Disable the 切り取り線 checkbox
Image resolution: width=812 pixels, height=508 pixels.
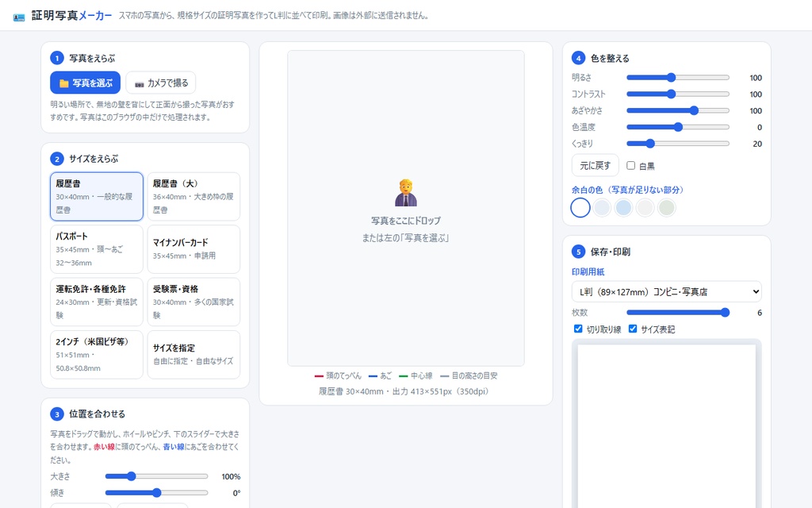(x=578, y=329)
